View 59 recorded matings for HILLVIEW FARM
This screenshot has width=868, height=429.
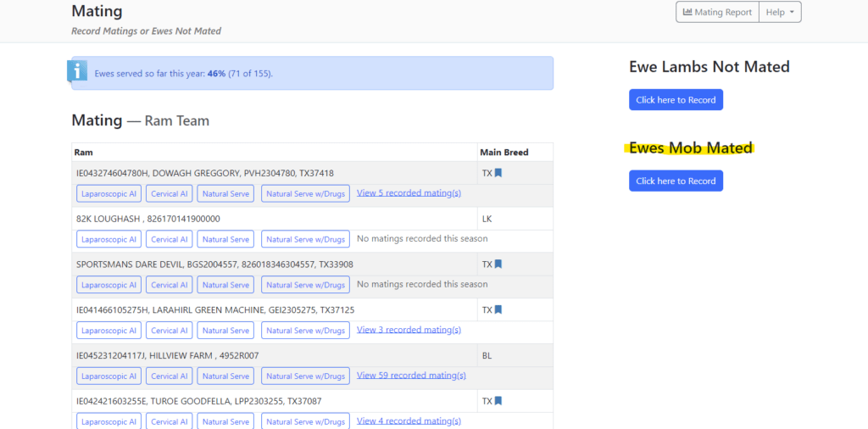[x=411, y=376]
